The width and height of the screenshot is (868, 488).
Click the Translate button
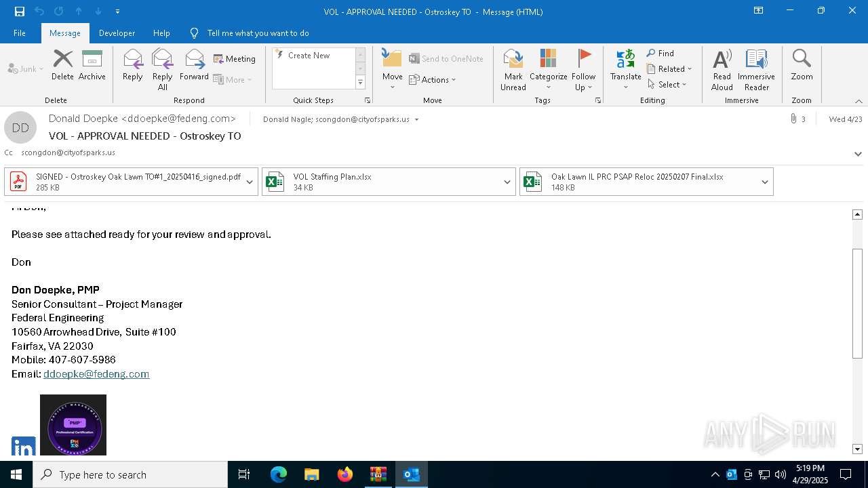coord(625,70)
